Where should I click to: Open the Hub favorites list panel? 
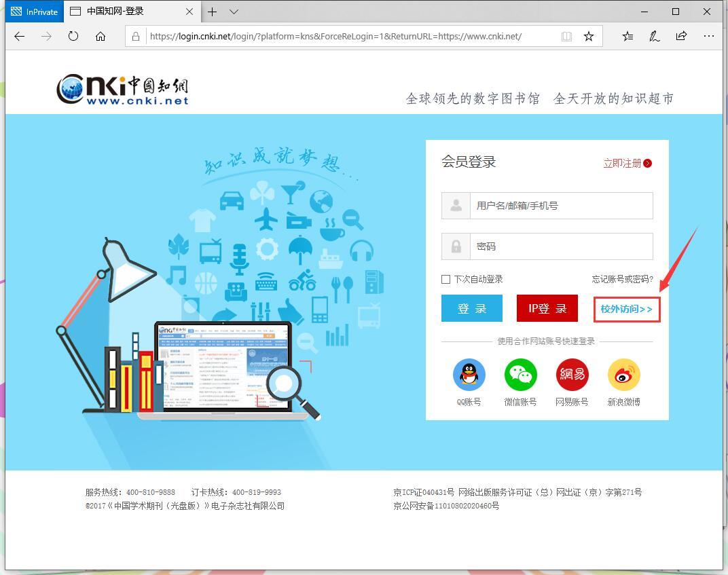tap(627, 36)
